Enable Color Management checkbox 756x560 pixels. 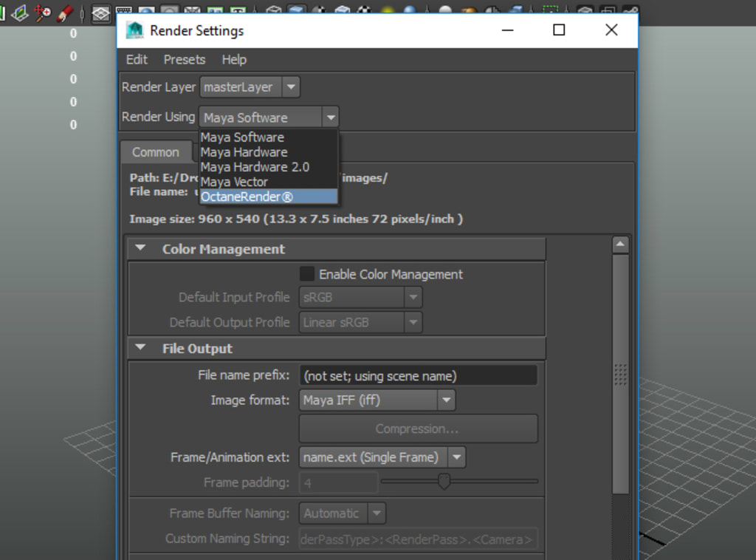point(307,274)
